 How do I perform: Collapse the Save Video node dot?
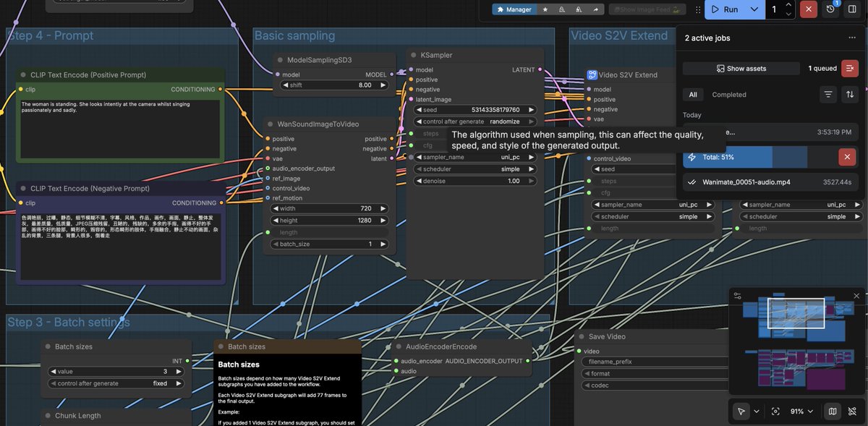click(582, 336)
